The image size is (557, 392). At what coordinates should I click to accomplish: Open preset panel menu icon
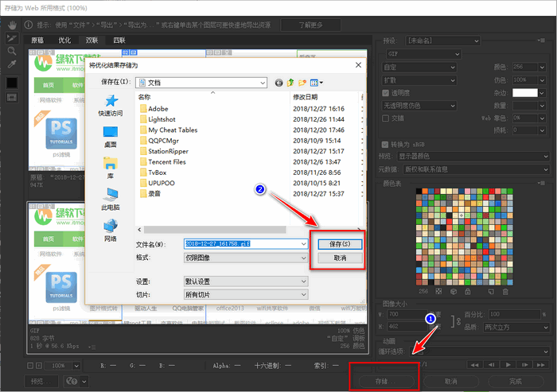click(541, 41)
